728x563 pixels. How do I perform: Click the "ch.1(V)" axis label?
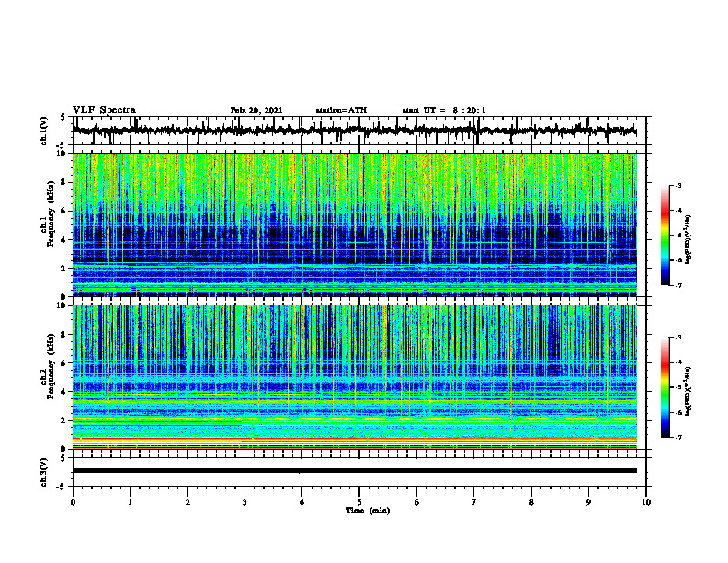pos(44,131)
